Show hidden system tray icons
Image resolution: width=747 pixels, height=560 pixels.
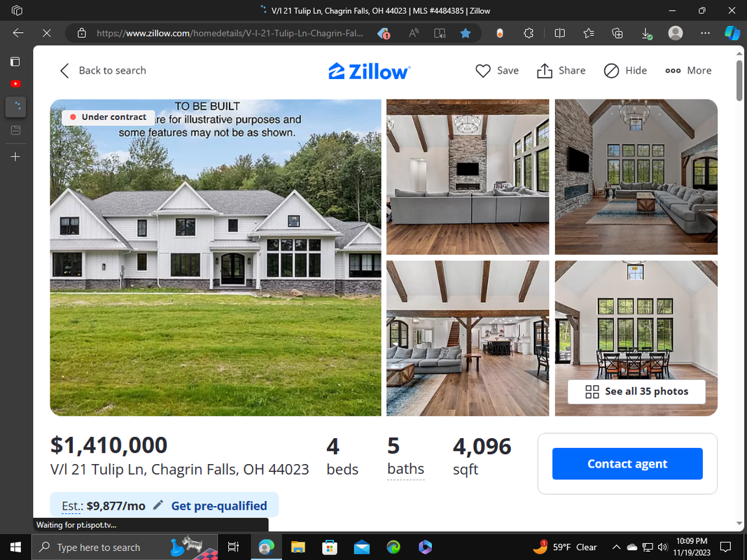click(616, 547)
